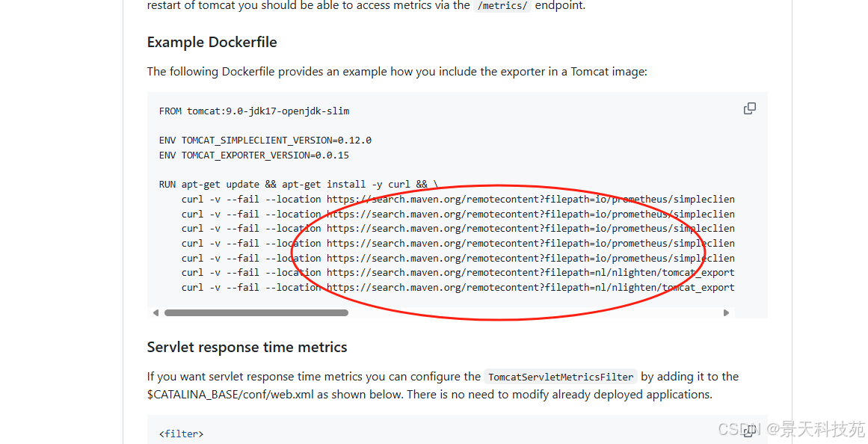This screenshot has width=868, height=444.
Task: Click the FROM tomcat:9.0-jdk17-openjdk-slim line
Action: pyautogui.click(x=254, y=111)
